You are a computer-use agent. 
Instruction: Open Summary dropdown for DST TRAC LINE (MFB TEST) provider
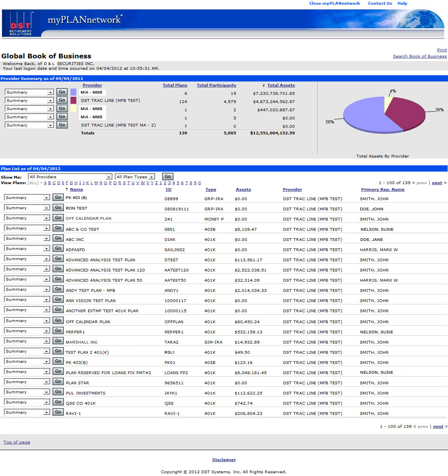[x=29, y=101]
